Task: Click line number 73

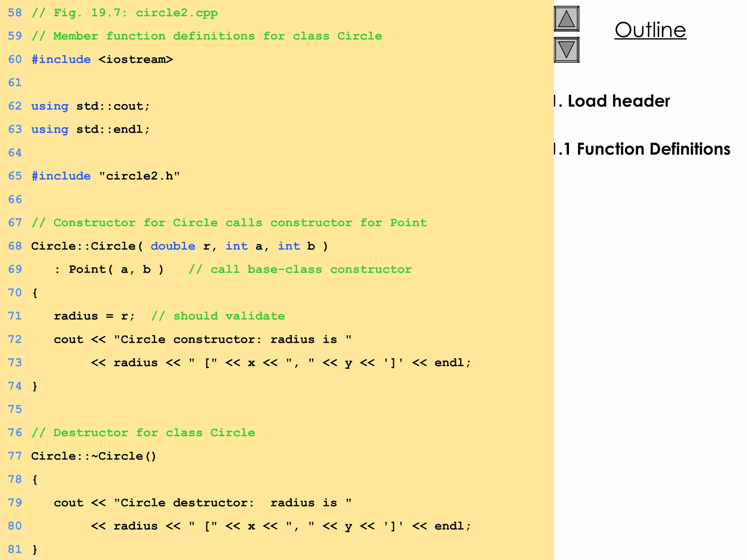Action: [x=15, y=363]
